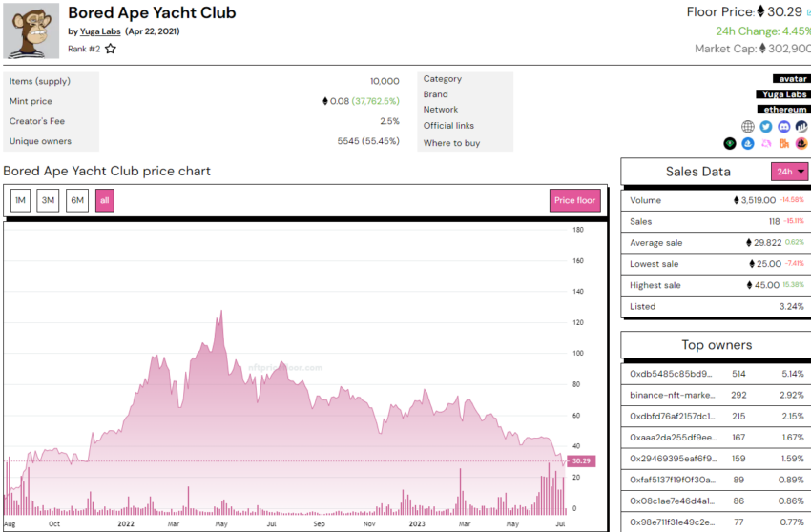The height and width of the screenshot is (532, 811).
Task: Select the 'all' chart range
Action: pyautogui.click(x=105, y=200)
